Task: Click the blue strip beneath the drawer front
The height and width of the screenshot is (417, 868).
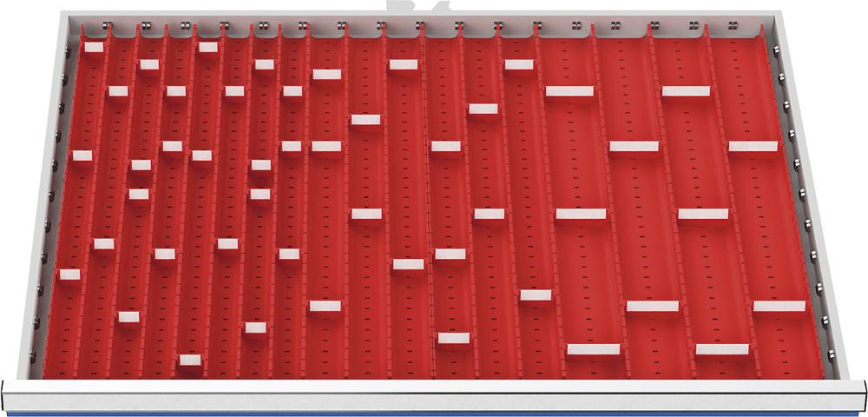Action: 434,412
